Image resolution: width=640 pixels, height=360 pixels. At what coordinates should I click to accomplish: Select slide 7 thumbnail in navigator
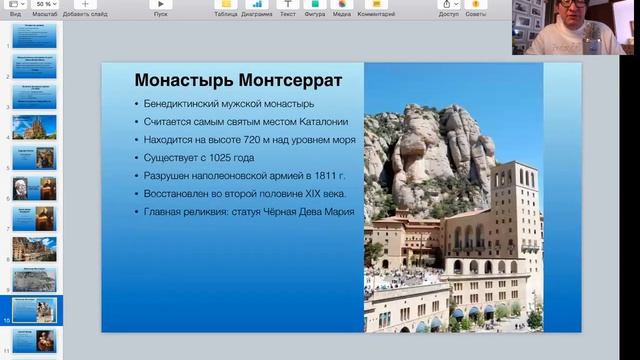(34, 219)
